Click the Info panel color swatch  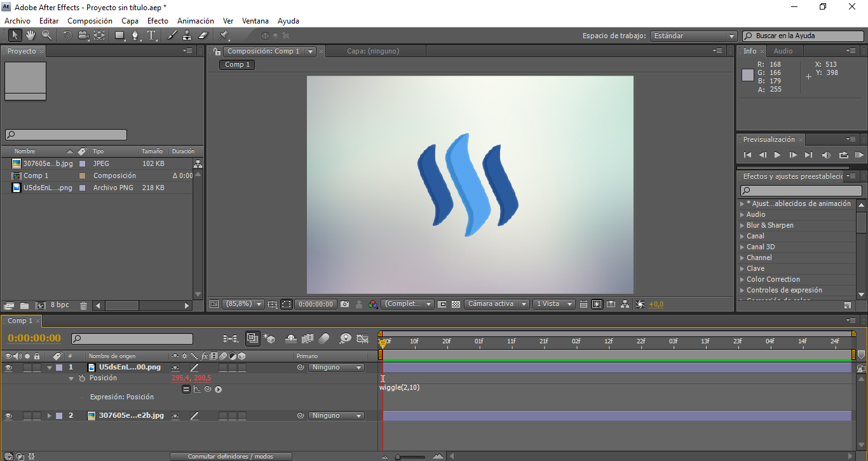[747, 75]
